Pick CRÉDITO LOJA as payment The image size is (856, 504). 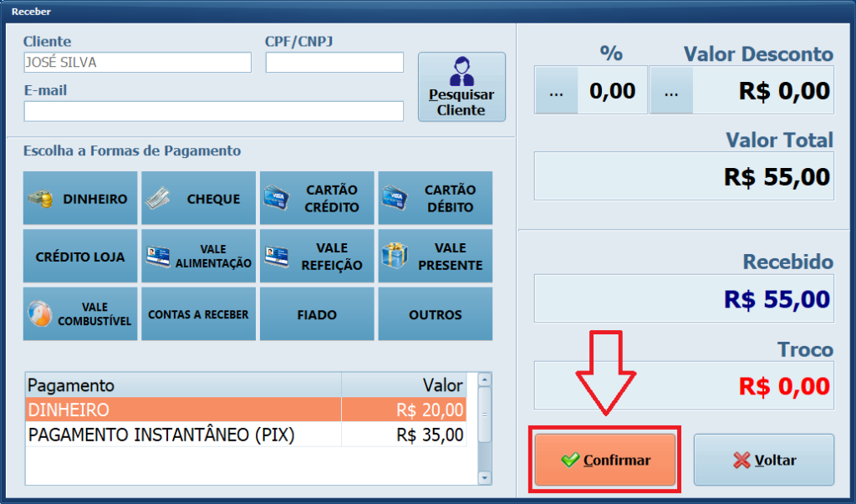tap(80, 256)
